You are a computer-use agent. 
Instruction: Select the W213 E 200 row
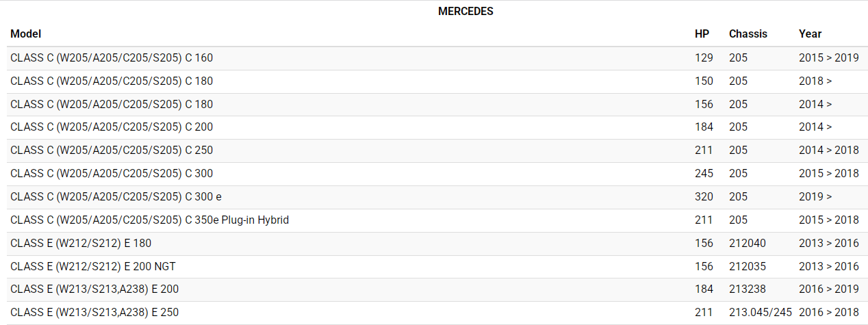coord(94,289)
